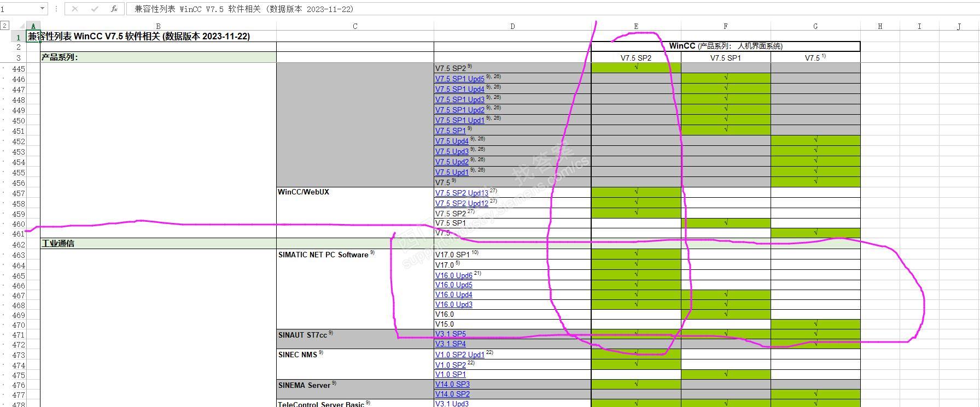Image resolution: width=980 pixels, height=407 pixels.
Task: Select the 'V7.5 SP2' column heading in row 3
Action: tap(636, 57)
